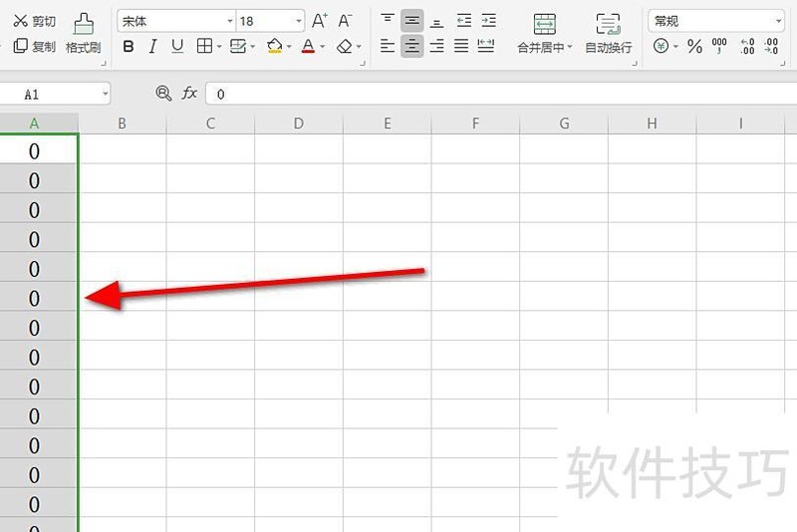Open font settings dialog launcher
Image resolution: width=797 pixels, height=532 pixels.
[363, 64]
